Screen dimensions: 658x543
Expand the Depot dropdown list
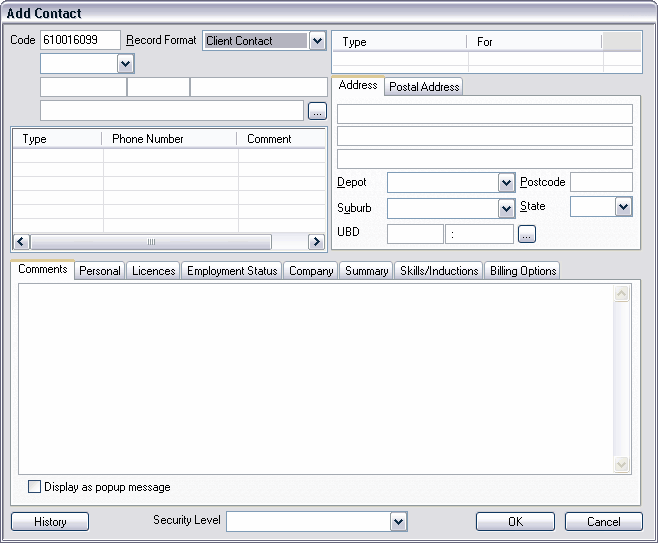pos(506,183)
